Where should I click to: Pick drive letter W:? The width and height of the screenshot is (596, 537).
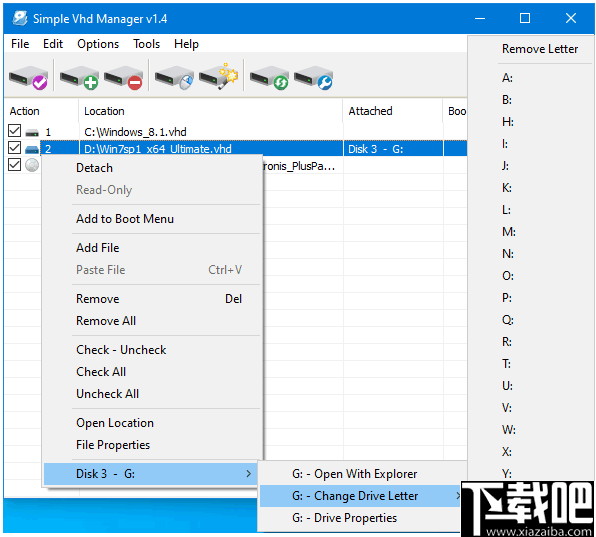532,430
